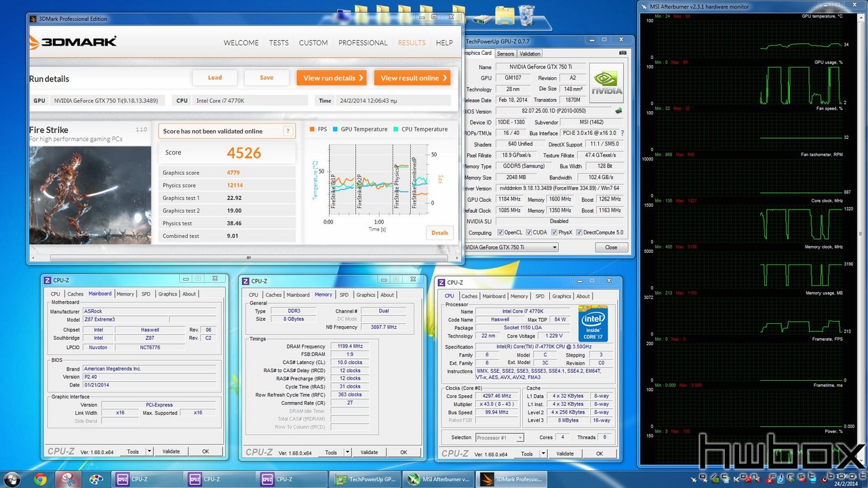Click the orange FPS legend swatch
Viewport: 868px width, 488px height.
(312, 129)
